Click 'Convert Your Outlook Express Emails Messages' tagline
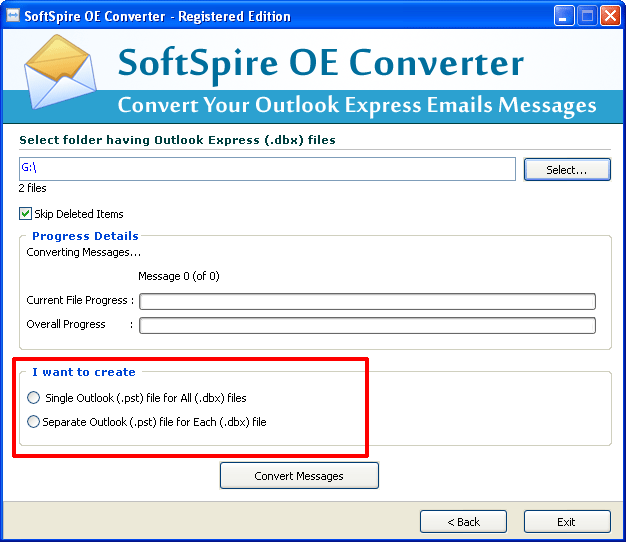This screenshot has height=542, width=626. click(357, 105)
